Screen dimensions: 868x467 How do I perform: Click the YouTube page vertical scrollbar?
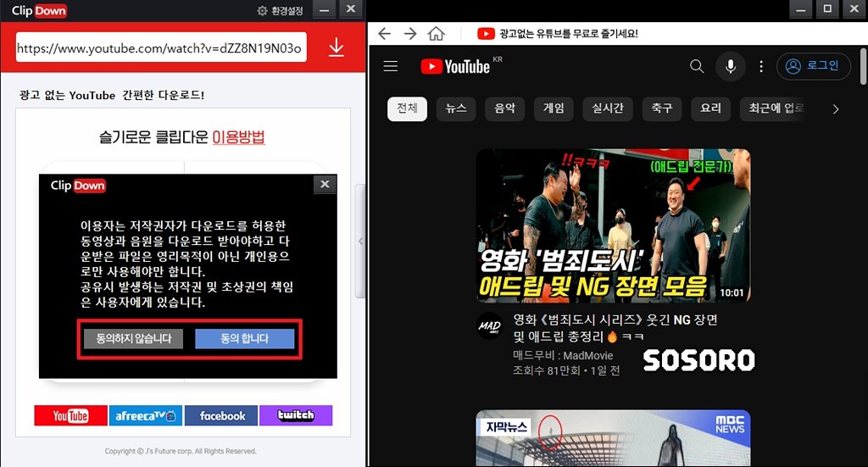[x=863, y=67]
